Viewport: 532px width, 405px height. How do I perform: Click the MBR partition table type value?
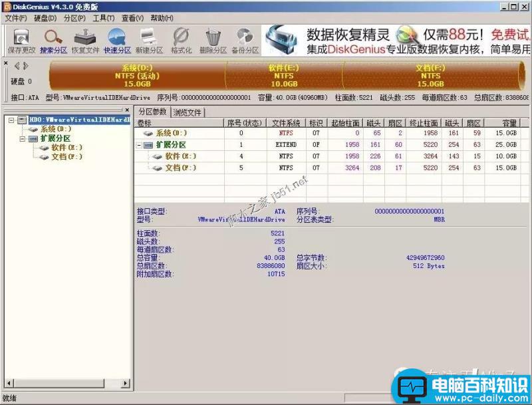(x=440, y=219)
